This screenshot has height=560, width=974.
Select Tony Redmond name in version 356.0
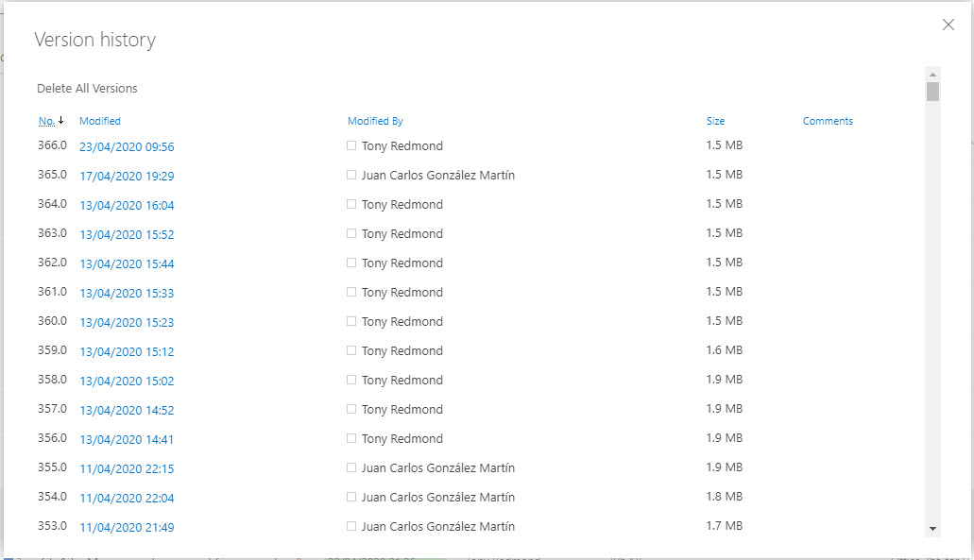[x=402, y=439]
